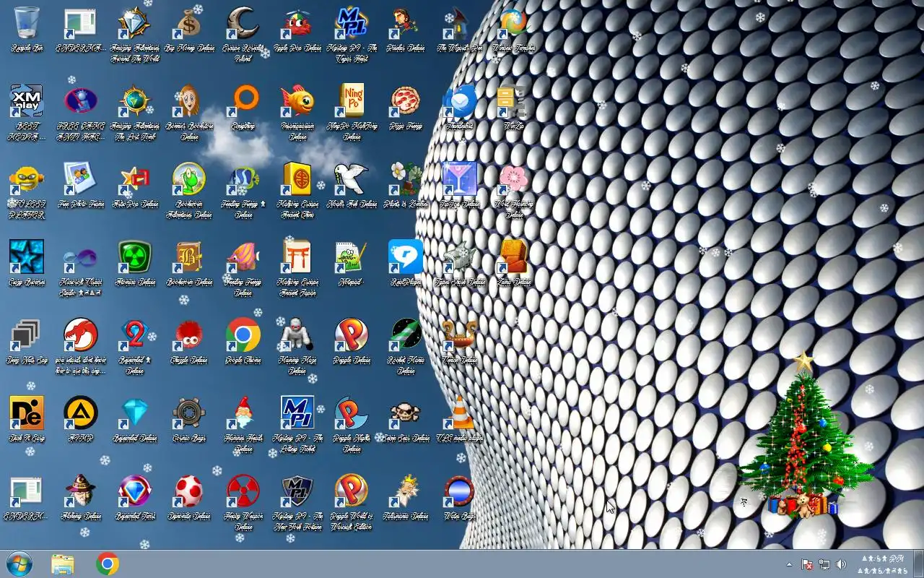Image resolution: width=924 pixels, height=578 pixels.
Task: Open Peggle Deluxe shortcut icon
Action: pyautogui.click(x=352, y=335)
